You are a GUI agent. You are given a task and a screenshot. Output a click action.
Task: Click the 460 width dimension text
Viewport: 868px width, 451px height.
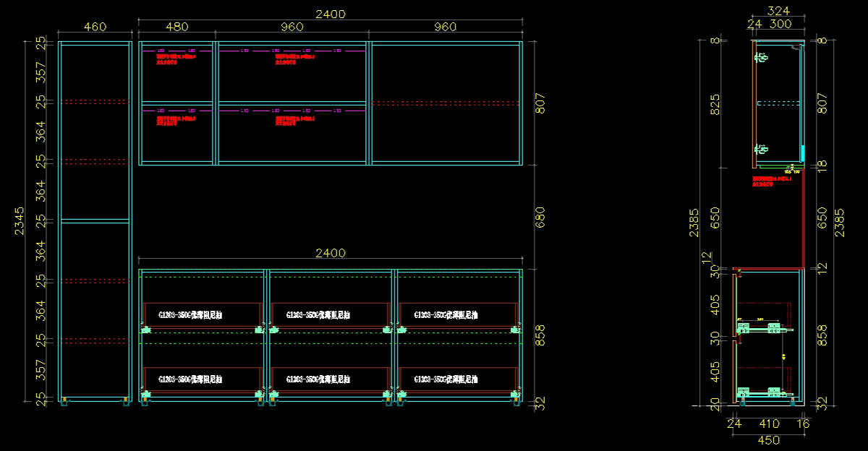point(95,27)
